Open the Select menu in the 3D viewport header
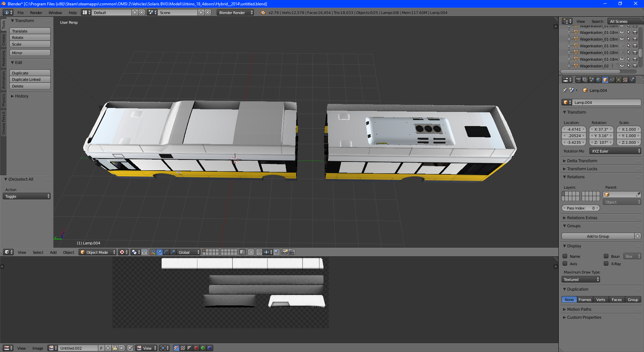The image size is (644, 352). 38,252
